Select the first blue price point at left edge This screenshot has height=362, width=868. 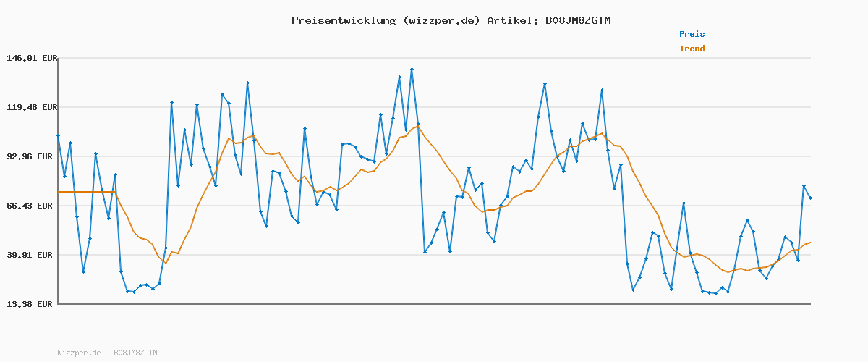click(59, 136)
